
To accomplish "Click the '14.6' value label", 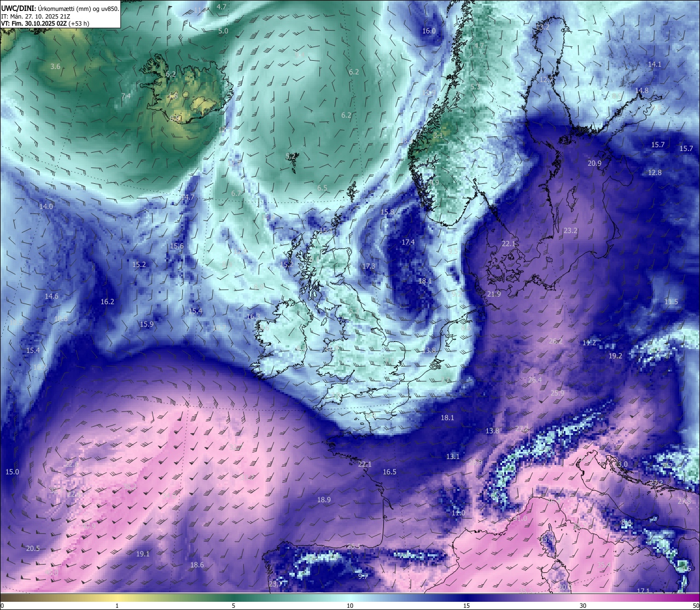I will point(51,296).
